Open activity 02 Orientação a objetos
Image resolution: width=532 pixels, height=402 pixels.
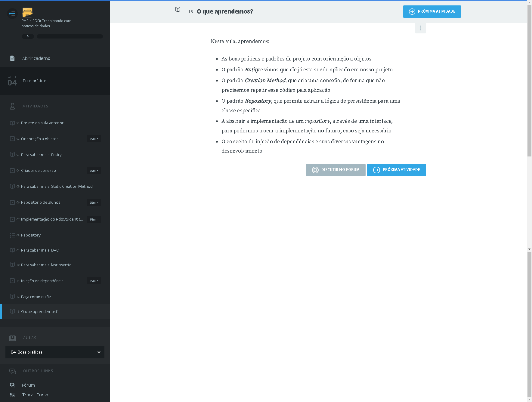coord(40,139)
